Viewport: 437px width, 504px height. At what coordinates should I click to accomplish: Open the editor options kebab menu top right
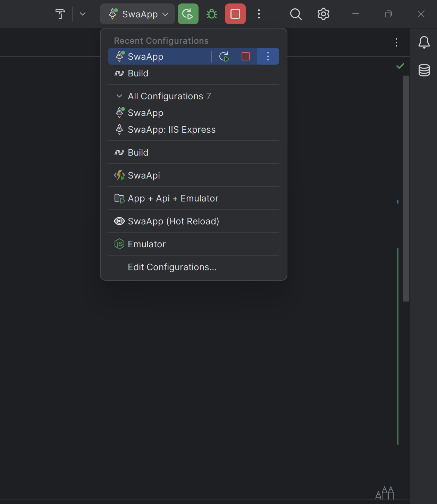pyautogui.click(x=396, y=42)
